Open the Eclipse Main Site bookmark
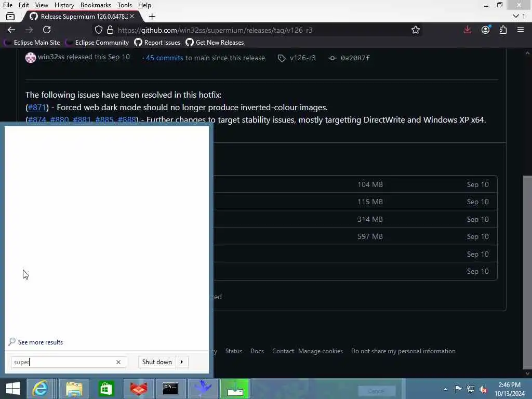 (32, 43)
